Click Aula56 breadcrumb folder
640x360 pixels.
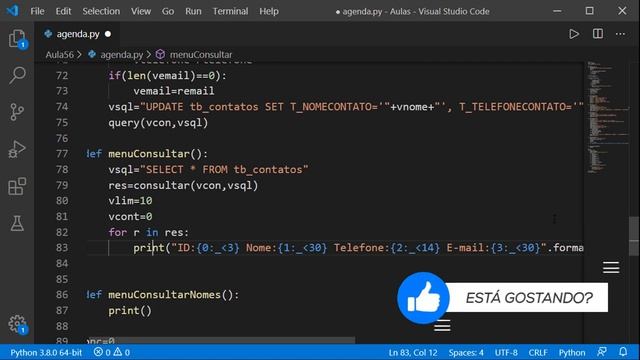pyautogui.click(x=60, y=55)
